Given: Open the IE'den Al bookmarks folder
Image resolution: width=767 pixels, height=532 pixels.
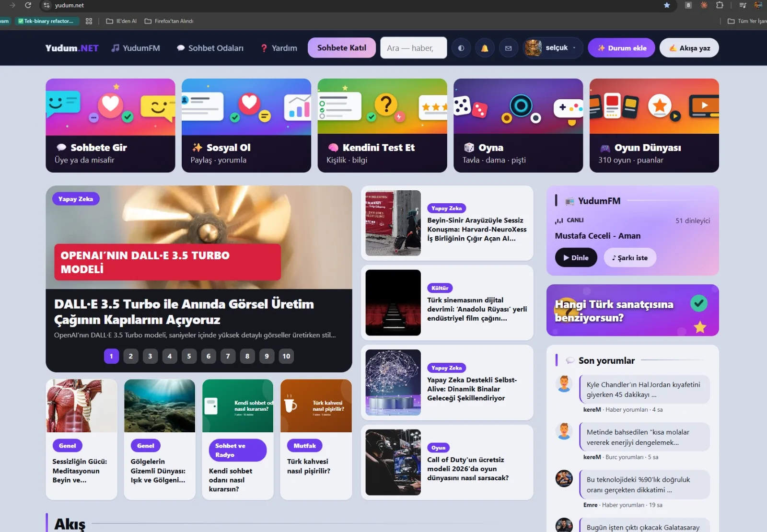Looking at the screenshot, I should (121, 21).
